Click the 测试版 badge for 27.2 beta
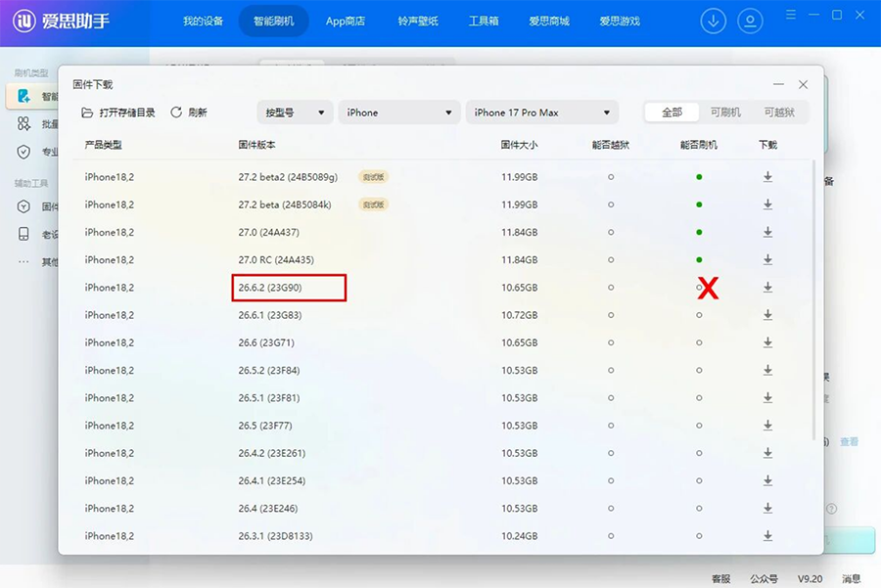The image size is (881, 588). point(374,204)
